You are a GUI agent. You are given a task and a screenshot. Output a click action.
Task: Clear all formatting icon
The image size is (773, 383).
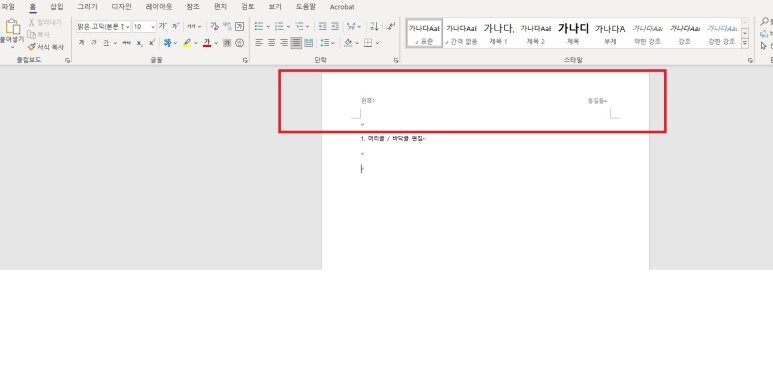(x=214, y=26)
